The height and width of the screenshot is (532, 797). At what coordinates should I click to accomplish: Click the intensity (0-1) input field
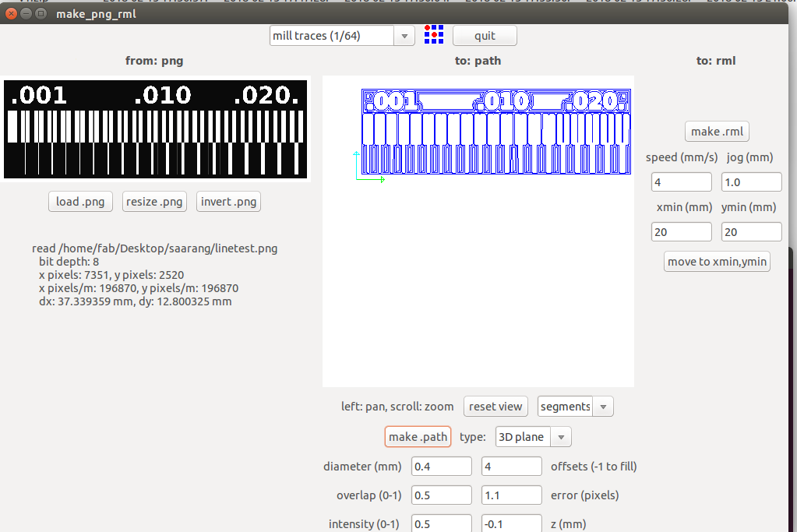(x=441, y=523)
